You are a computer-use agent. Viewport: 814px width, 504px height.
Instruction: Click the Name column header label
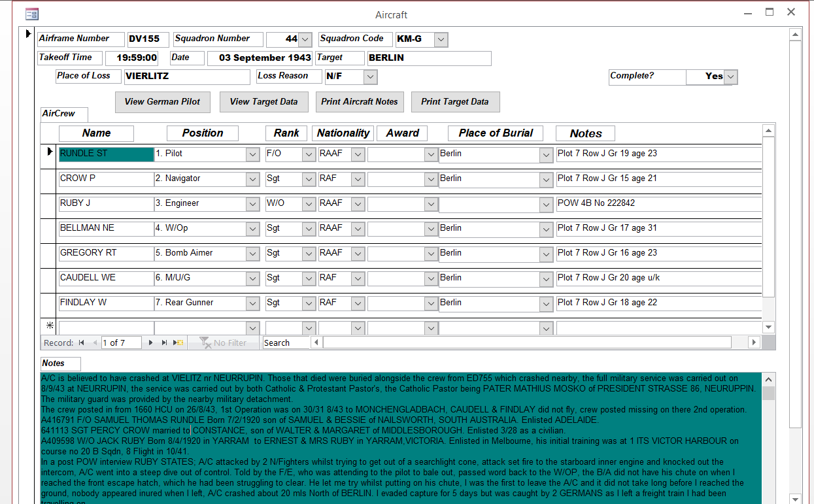pyautogui.click(x=96, y=133)
